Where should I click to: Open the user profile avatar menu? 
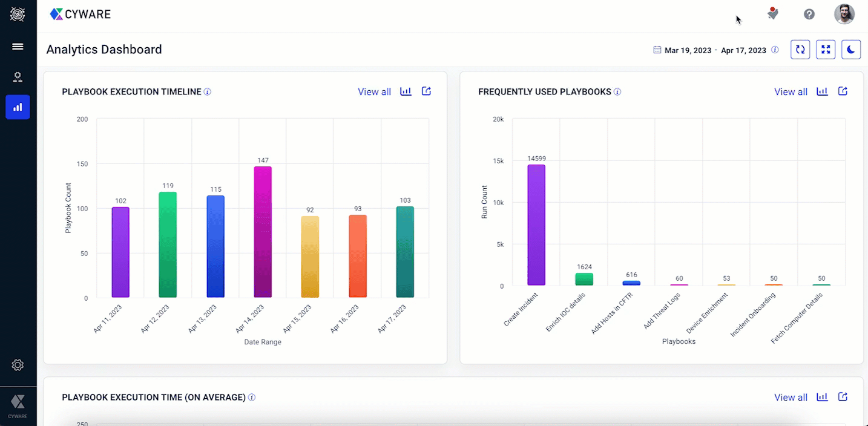pyautogui.click(x=844, y=14)
